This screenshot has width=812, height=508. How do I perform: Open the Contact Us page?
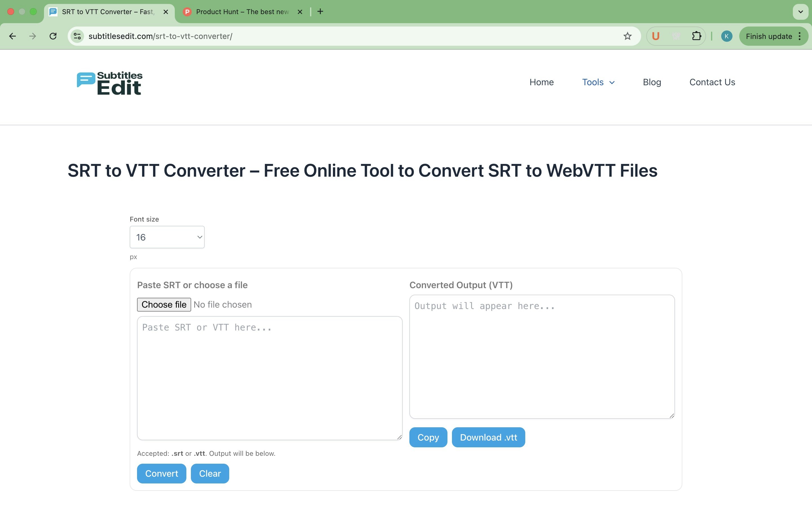click(x=712, y=82)
